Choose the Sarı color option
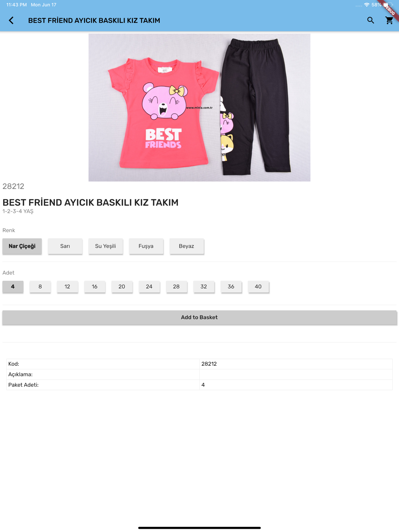Screen dimensions: 399x532 click(x=65, y=246)
